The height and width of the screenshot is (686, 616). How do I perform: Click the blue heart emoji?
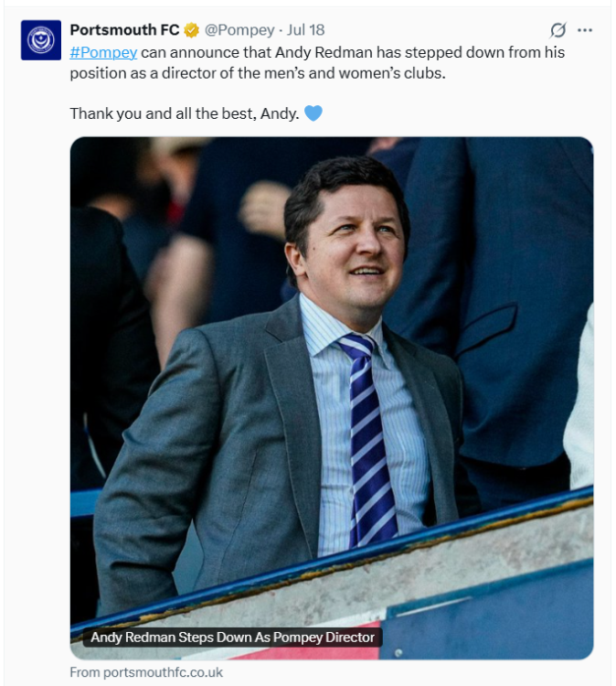(313, 114)
